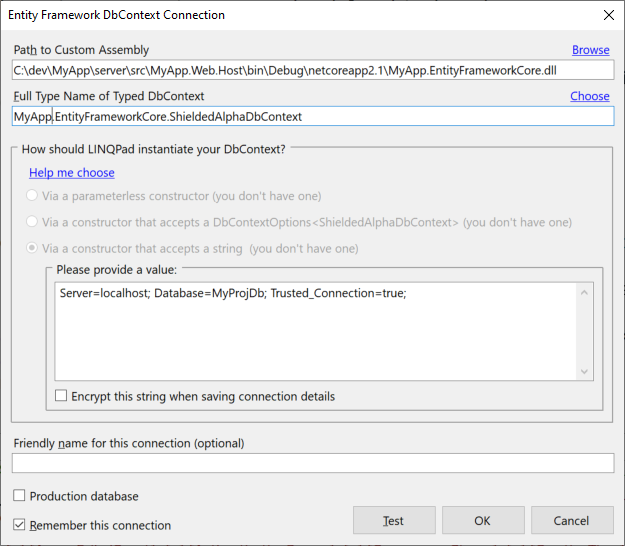Click the Choose link for DbContext type
625x546 pixels.
(x=590, y=96)
